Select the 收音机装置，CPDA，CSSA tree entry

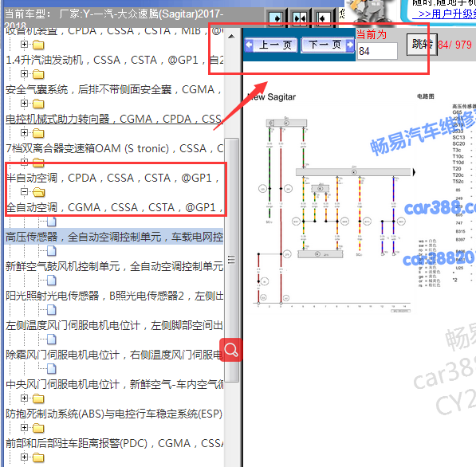(x=115, y=31)
